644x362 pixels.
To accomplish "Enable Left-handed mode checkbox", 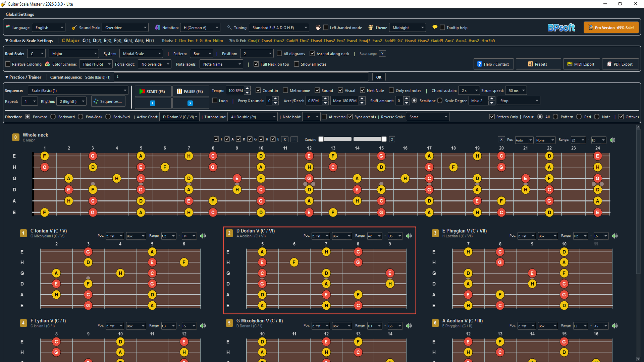I will pos(326,27).
